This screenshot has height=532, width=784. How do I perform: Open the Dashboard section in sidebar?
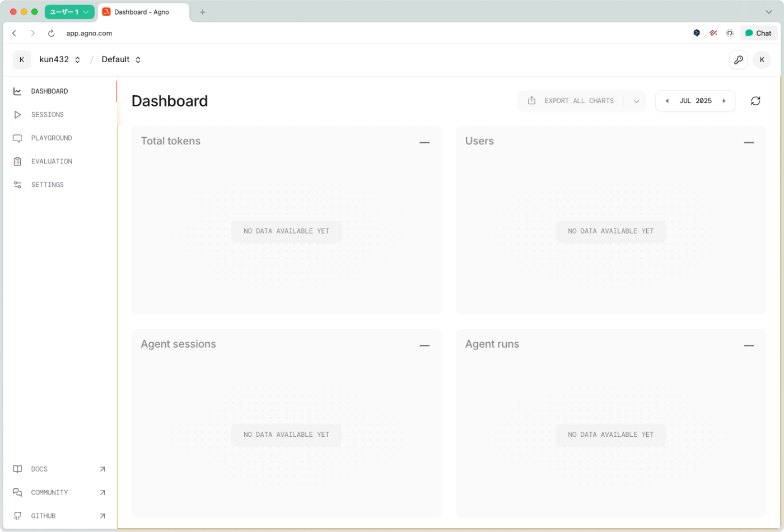point(59,91)
